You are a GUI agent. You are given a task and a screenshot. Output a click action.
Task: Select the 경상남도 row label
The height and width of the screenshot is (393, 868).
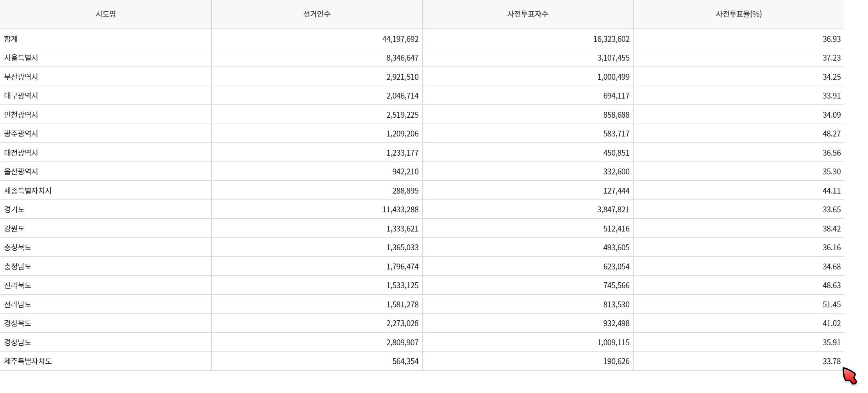[18, 342]
